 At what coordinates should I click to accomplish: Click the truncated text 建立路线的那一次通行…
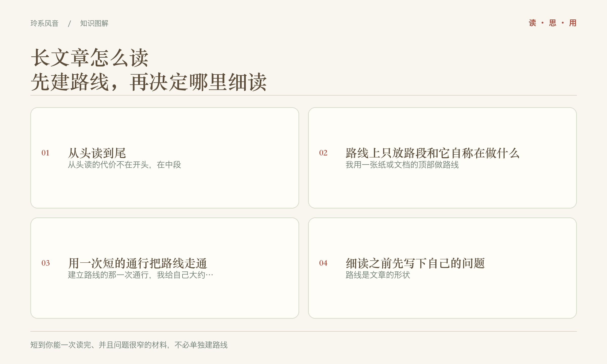pos(141,275)
